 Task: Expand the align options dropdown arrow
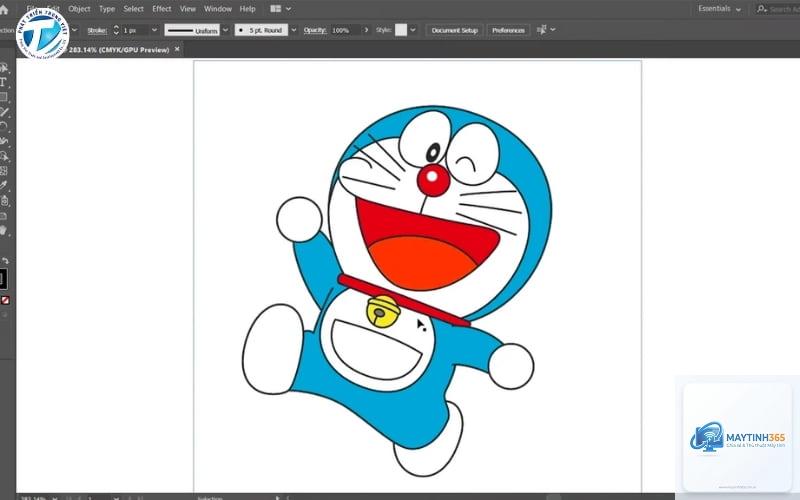[553, 30]
